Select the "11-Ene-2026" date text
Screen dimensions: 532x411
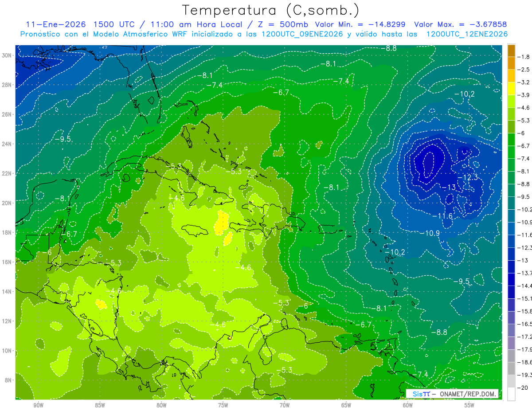(x=55, y=24)
